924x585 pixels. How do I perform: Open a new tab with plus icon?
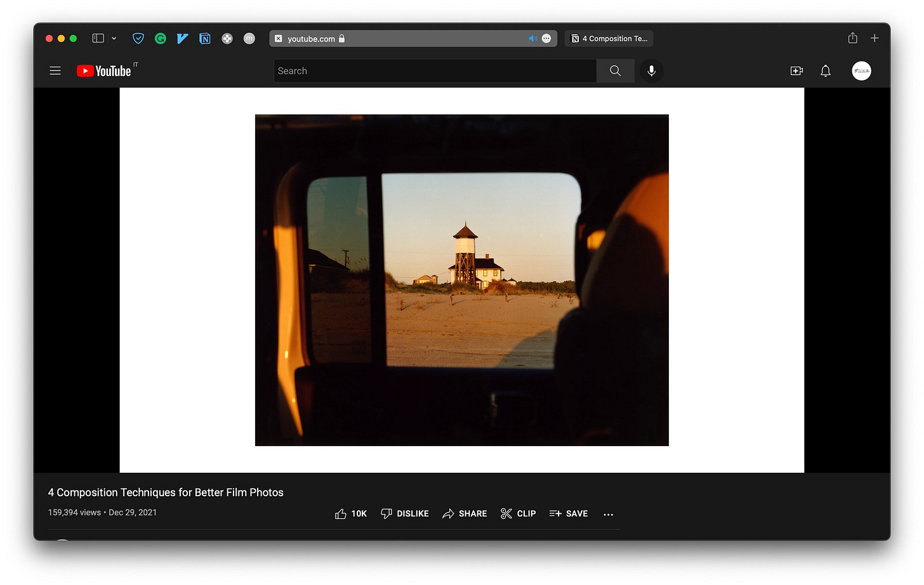click(874, 38)
